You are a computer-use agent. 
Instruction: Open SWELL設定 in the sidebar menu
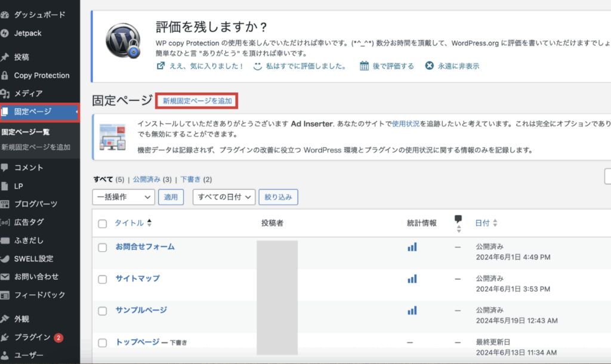click(x=33, y=258)
